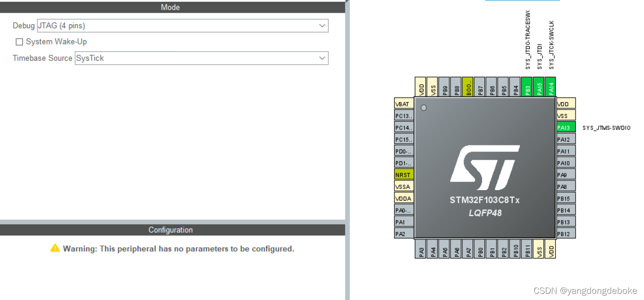Viewport: 644px width, 300px height.
Task: Collapse the Configuration section header
Action: click(170, 230)
